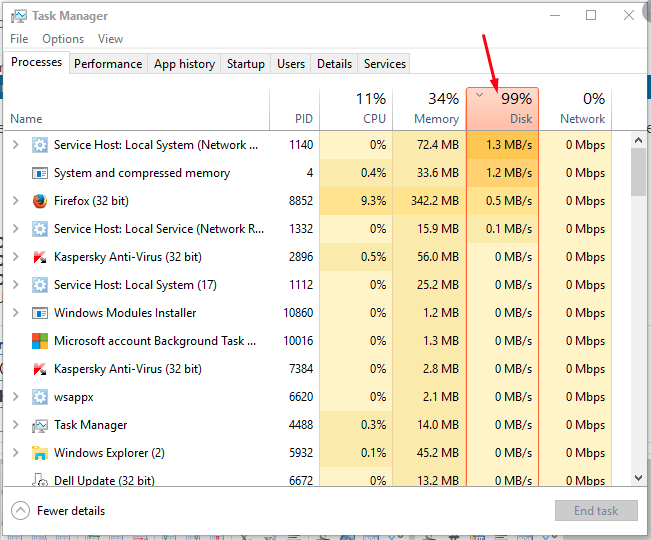The width and height of the screenshot is (651, 540).
Task: Click the End task button
Action: [596, 511]
